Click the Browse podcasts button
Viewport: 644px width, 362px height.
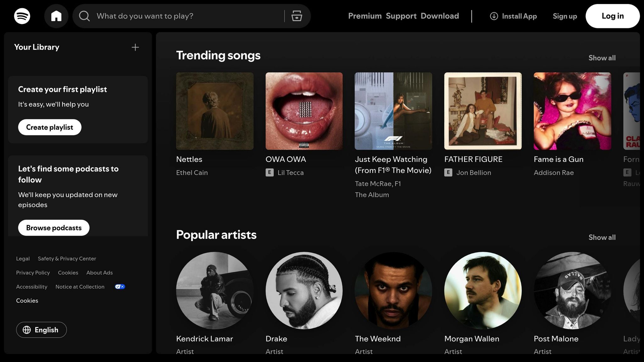(x=54, y=228)
